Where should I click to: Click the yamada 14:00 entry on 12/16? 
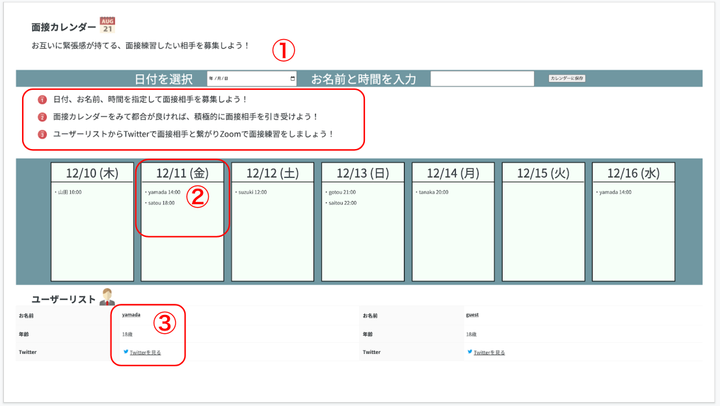pos(615,192)
